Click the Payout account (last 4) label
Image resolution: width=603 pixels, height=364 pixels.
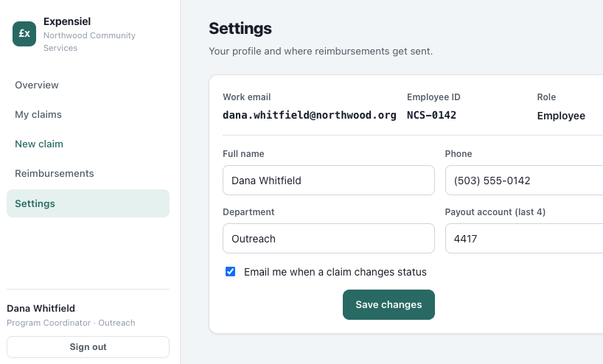click(495, 212)
